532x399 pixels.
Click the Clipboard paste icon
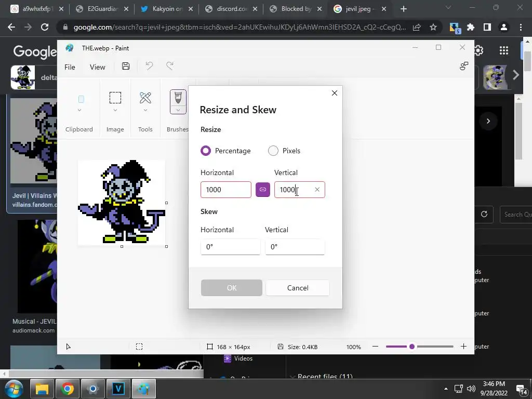click(81, 99)
